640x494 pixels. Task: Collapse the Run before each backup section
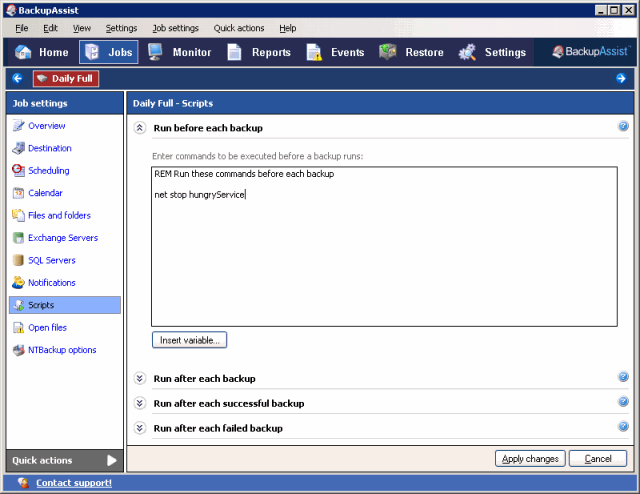click(x=140, y=128)
